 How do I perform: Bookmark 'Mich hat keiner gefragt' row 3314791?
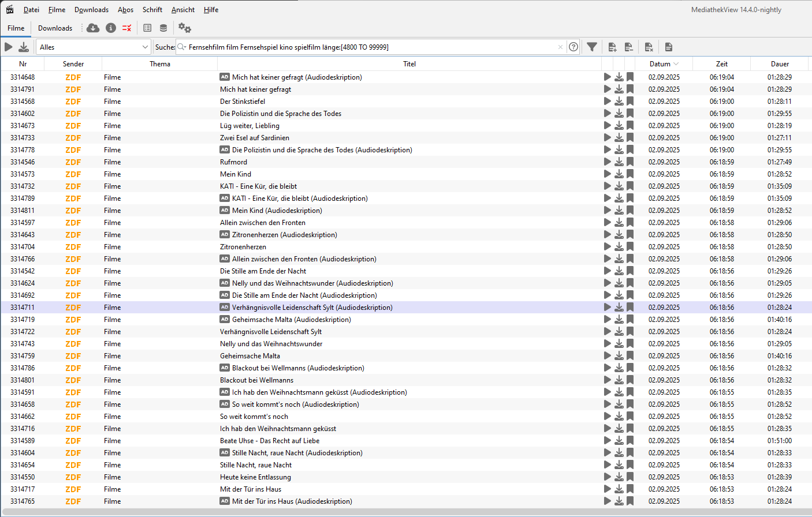click(x=630, y=89)
